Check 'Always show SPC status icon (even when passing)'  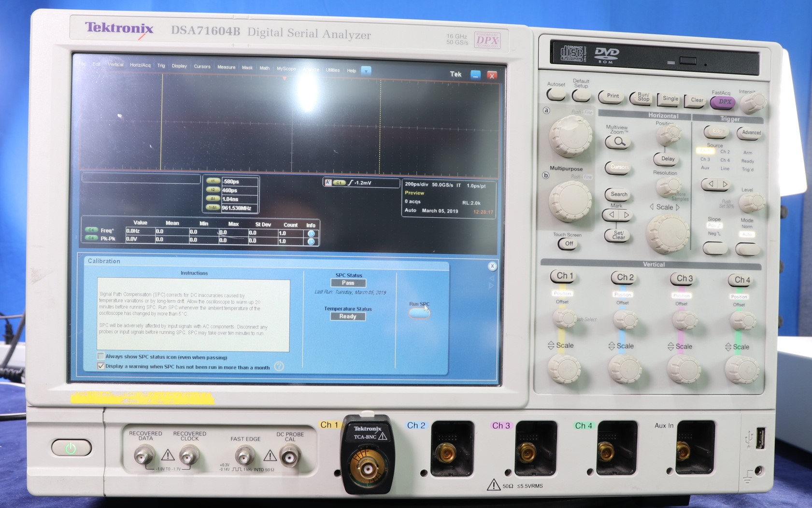[x=100, y=356]
